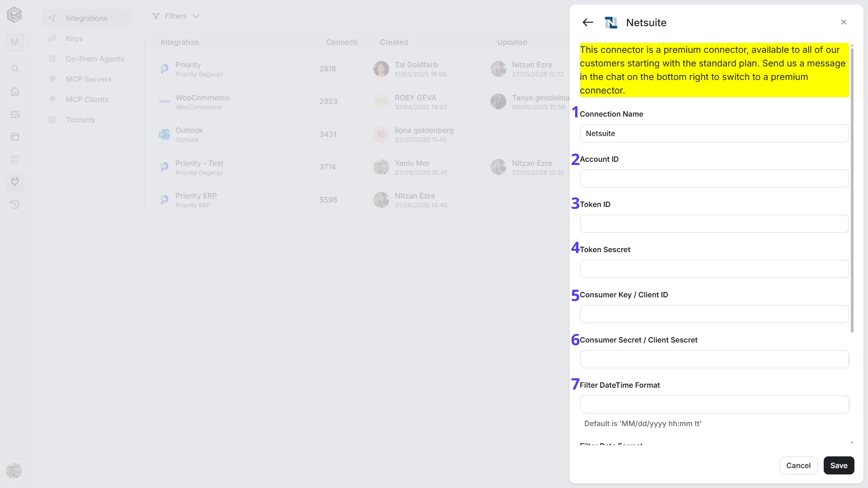
Task: Open On-Prem Agents menu item
Action: coord(86,59)
